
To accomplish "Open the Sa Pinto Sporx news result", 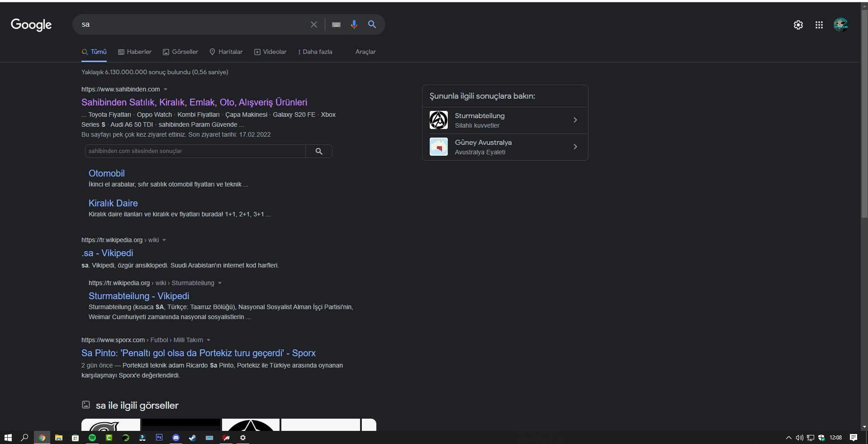I will [x=199, y=353].
